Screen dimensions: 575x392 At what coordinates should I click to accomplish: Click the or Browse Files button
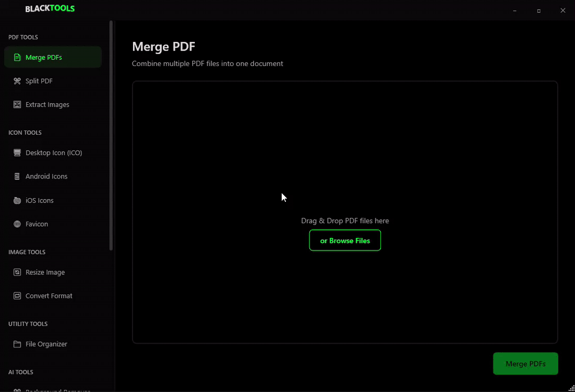pyautogui.click(x=344, y=241)
